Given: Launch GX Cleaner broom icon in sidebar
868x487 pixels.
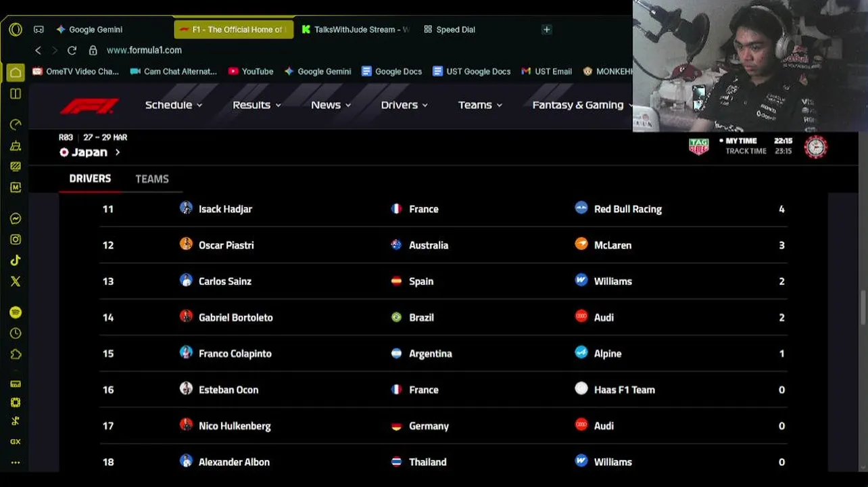Looking at the screenshot, I should 16,145.
